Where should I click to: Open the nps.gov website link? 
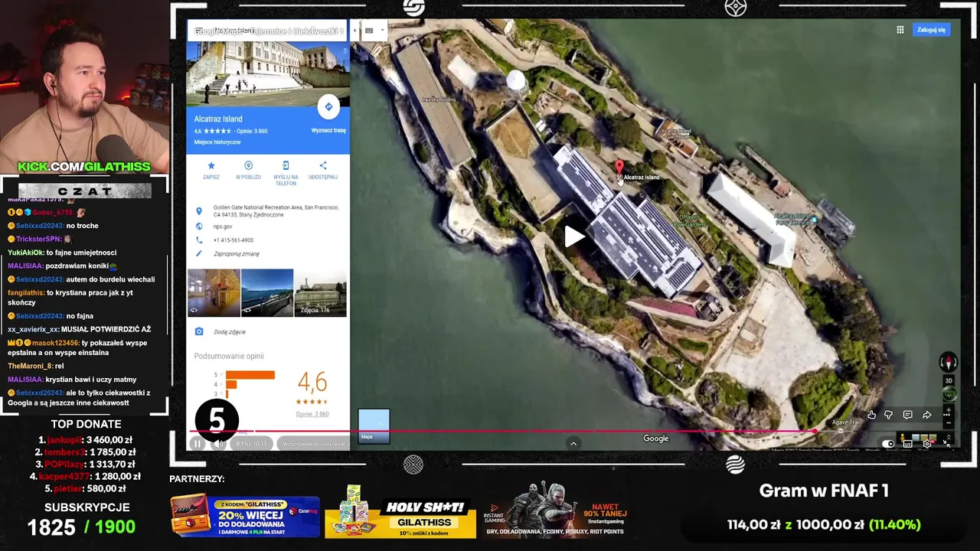(x=223, y=227)
